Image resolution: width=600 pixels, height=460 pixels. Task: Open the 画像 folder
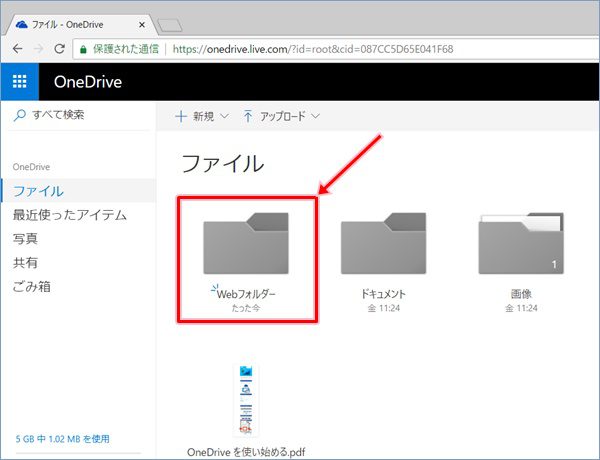(521, 247)
